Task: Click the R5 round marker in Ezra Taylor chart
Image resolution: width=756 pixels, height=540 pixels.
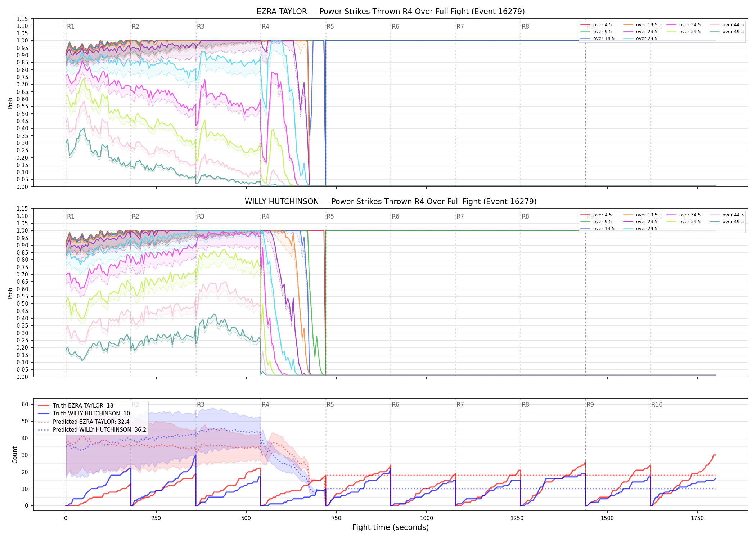Action: [330, 27]
